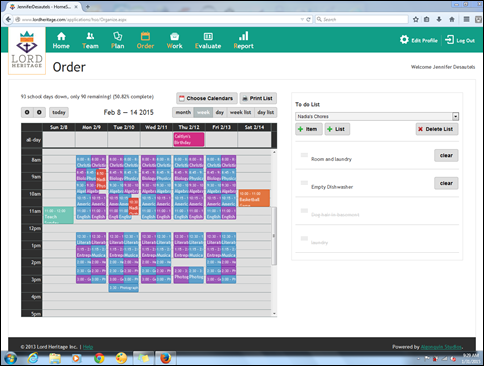
Task: Uncheck the Dog hair in basement item
Action: [x=304, y=211]
